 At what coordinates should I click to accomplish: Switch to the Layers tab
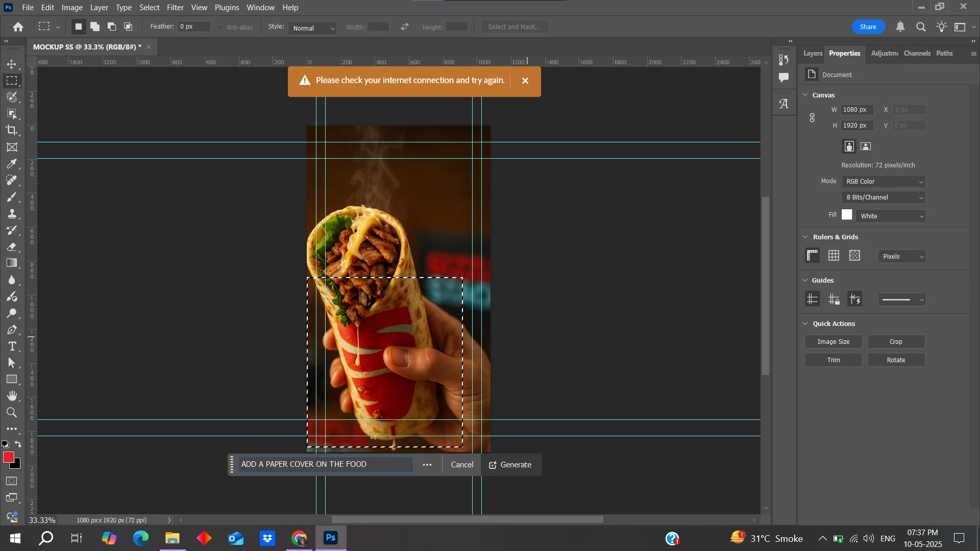(x=812, y=54)
